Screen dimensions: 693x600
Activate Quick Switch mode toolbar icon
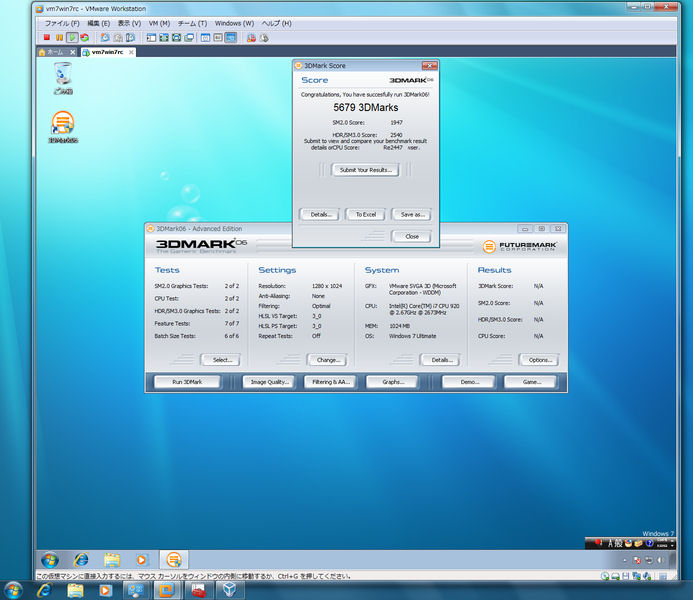click(x=176, y=38)
